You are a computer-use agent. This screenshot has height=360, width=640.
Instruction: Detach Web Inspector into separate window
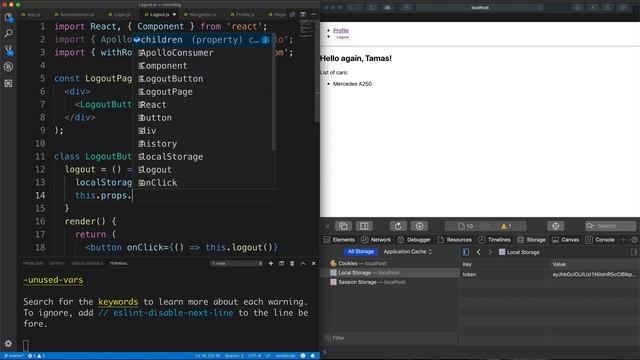pos(343,226)
